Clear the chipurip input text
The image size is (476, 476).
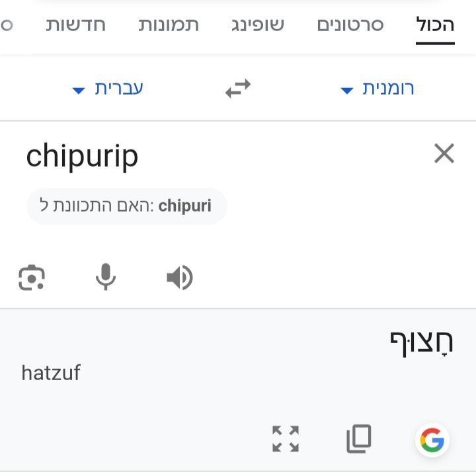[444, 154]
